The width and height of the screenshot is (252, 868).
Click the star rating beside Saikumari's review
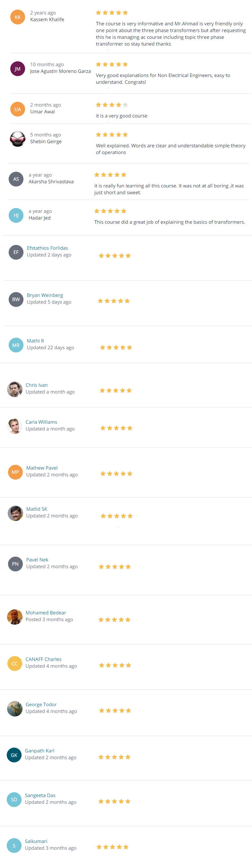tap(112, 847)
